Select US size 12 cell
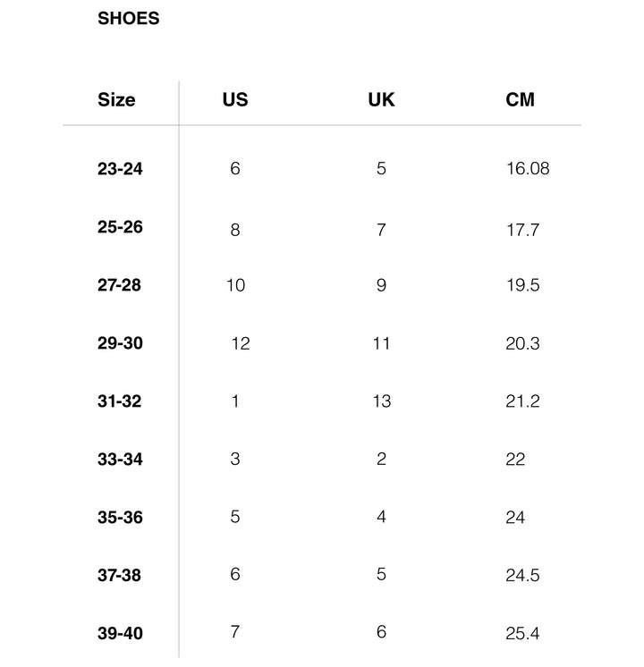This screenshot has height=667, width=644. click(240, 343)
